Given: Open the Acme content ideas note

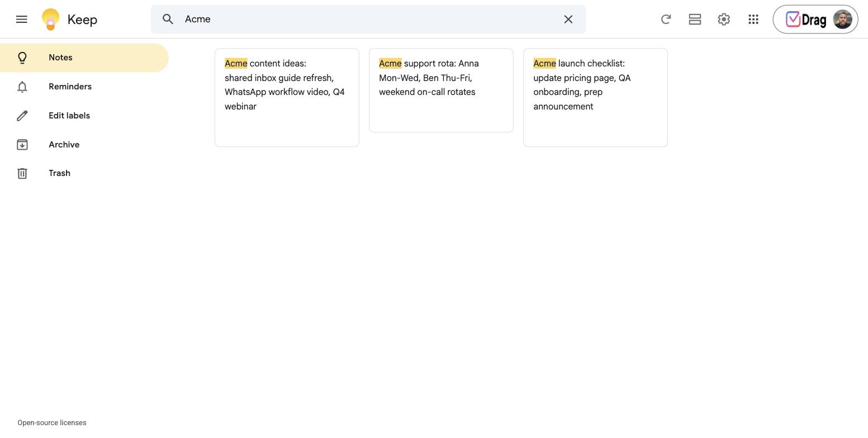Looking at the screenshot, I should point(287,98).
